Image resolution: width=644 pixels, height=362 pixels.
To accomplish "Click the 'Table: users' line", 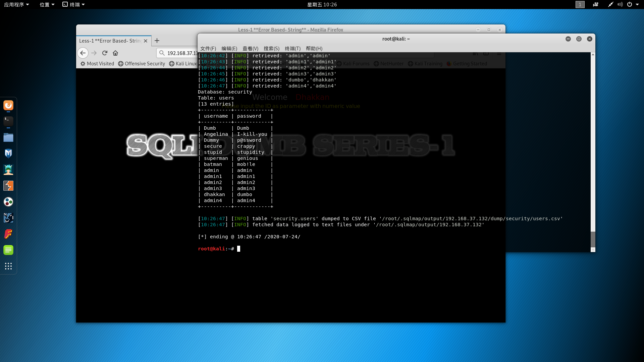I will click(x=216, y=98).
